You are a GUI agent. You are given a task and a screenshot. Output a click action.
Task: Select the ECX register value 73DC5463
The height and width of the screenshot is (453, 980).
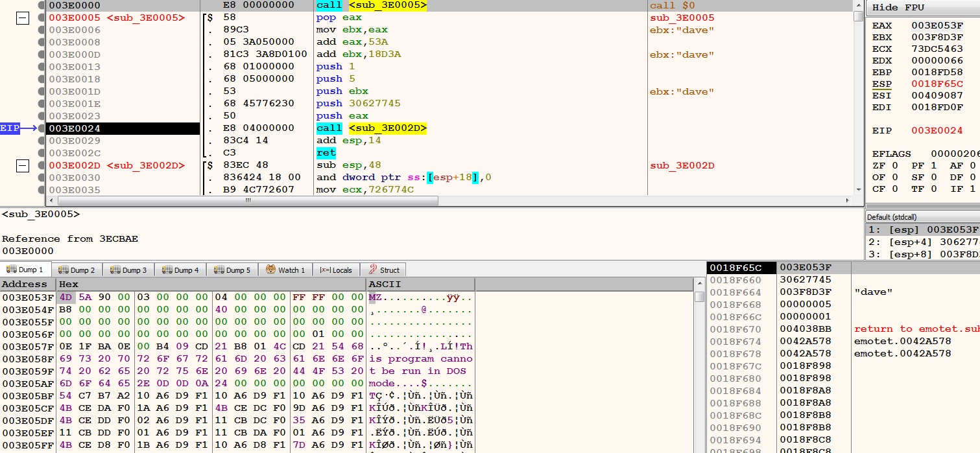click(937, 49)
